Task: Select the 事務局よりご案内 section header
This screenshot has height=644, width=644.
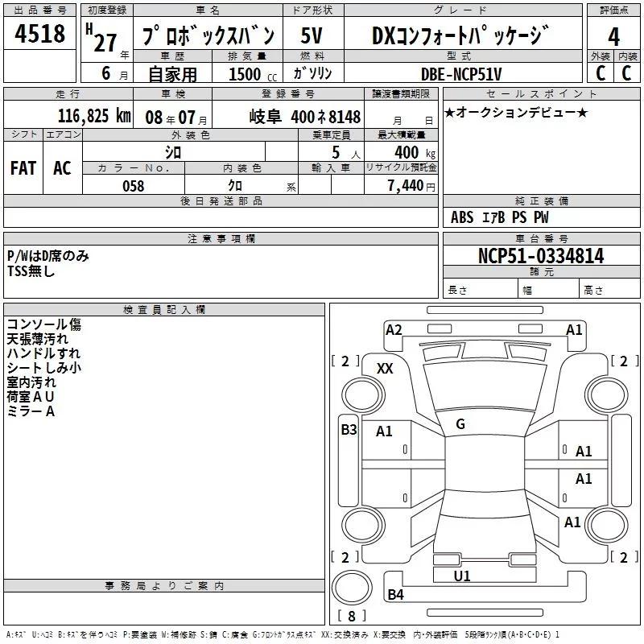Action: pyautogui.click(x=164, y=586)
